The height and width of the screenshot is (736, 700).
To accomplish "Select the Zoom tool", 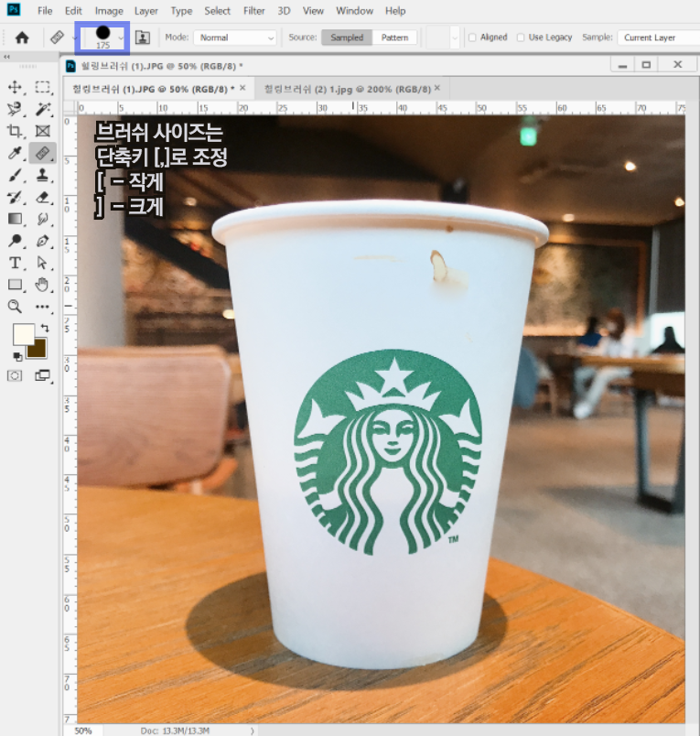I will click(x=15, y=307).
